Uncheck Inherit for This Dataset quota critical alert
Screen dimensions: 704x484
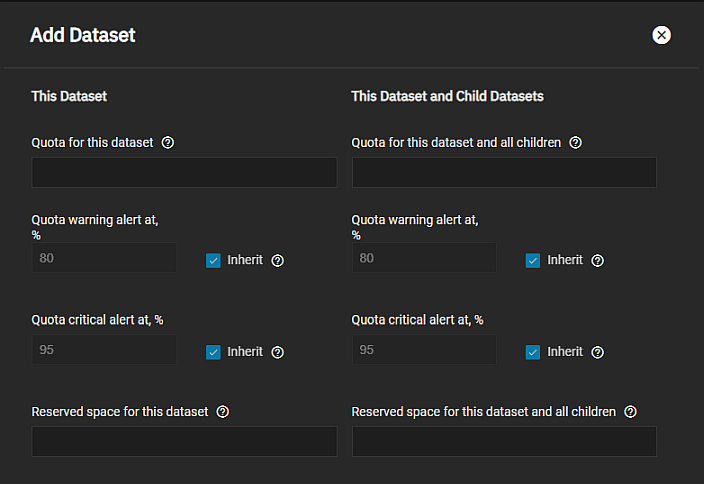(213, 352)
